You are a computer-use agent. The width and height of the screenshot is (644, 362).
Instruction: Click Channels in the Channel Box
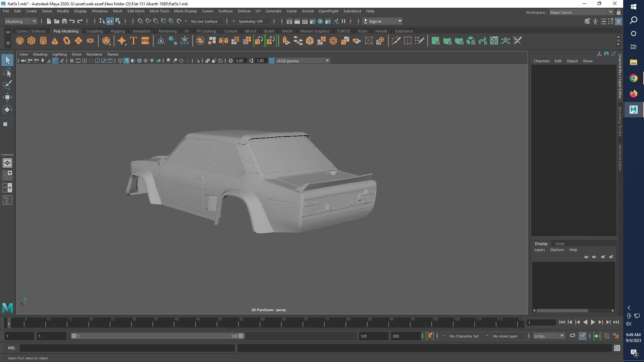click(x=541, y=61)
